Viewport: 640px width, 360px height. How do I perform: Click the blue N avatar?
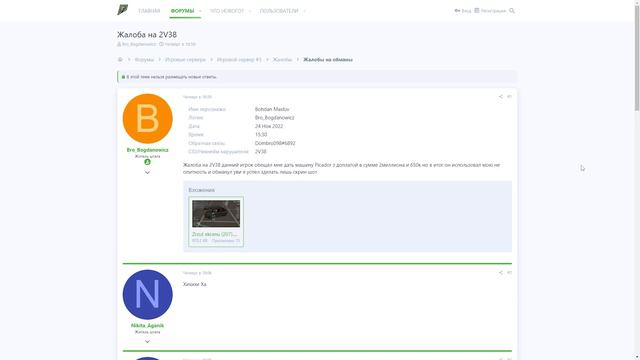(147, 295)
